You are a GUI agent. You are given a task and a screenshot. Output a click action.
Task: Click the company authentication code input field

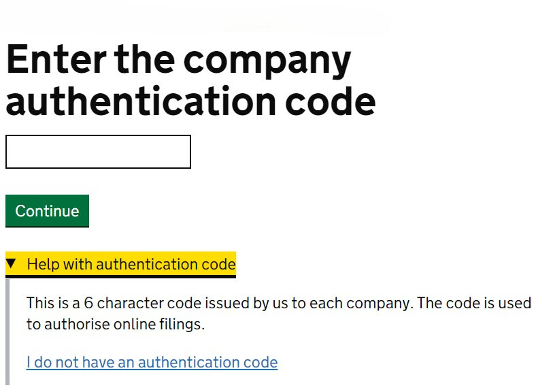pyautogui.click(x=98, y=152)
